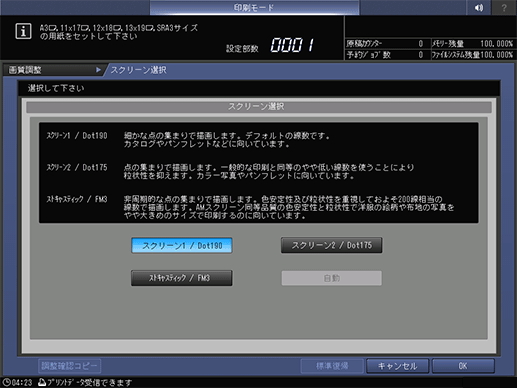The width and height of the screenshot is (517, 388).
Task: Click the clock icon in status bar
Action: click(6, 382)
